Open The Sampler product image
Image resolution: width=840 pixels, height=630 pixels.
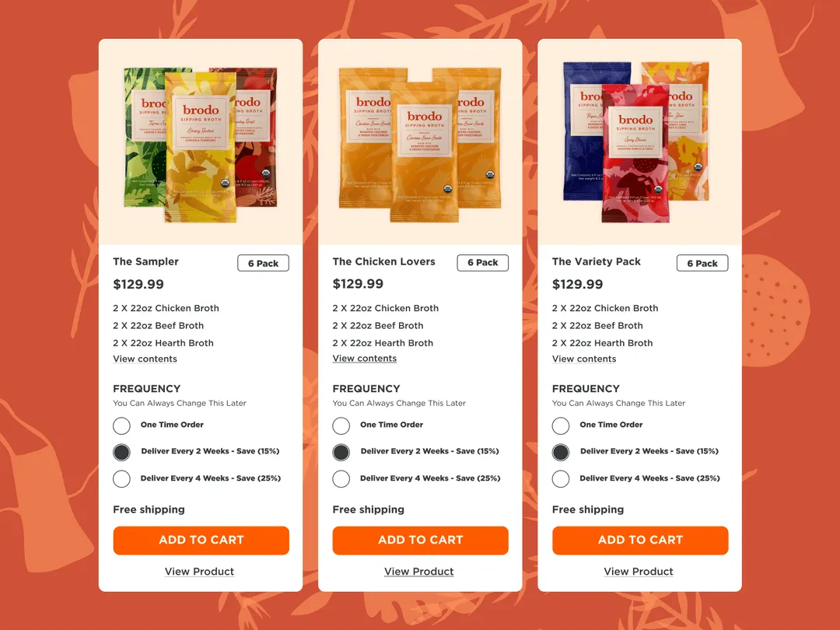click(x=201, y=144)
